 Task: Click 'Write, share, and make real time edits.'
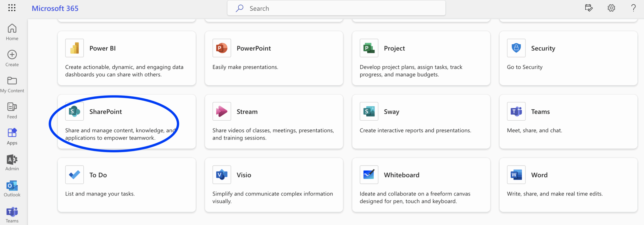[555, 194]
